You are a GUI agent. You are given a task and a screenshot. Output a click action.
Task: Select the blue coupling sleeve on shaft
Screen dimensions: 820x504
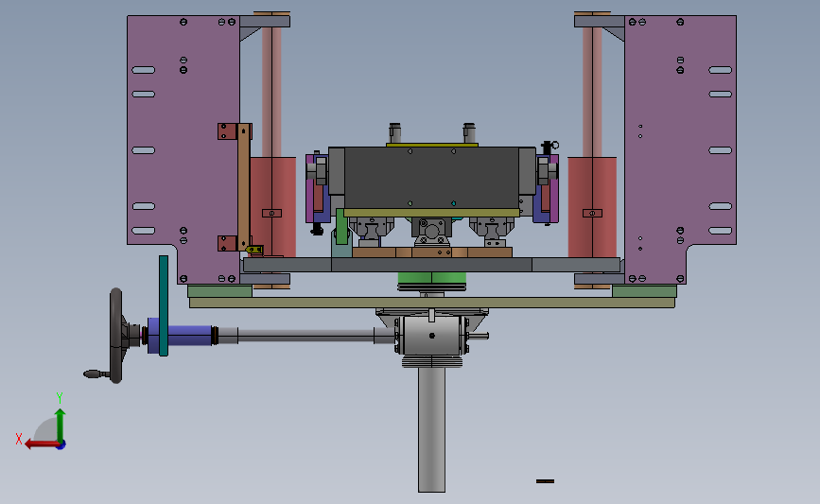[x=189, y=335]
